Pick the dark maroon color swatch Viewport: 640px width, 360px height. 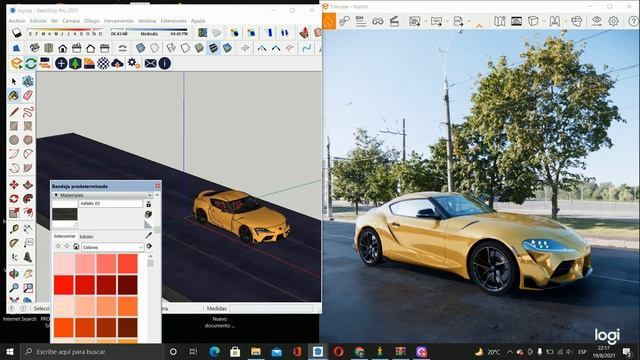pos(128,285)
